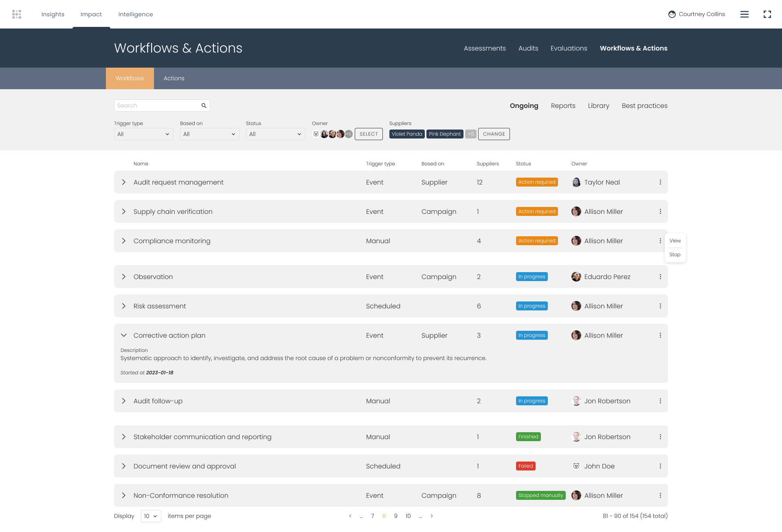This screenshot has width=782, height=532.
Task: Click the three-dot menu icon for Audit follow-up
Action: point(660,401)
